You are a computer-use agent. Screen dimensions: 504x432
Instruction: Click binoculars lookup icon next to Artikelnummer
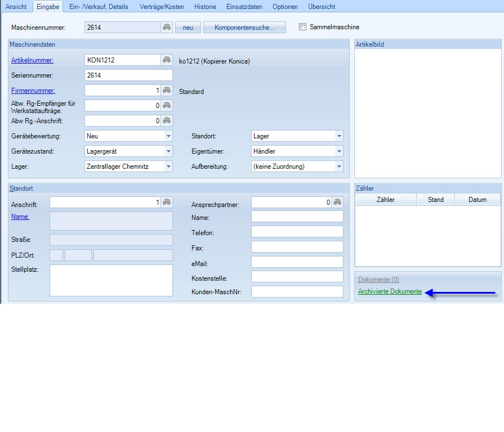pyautogui.click(x=167, y=60)
